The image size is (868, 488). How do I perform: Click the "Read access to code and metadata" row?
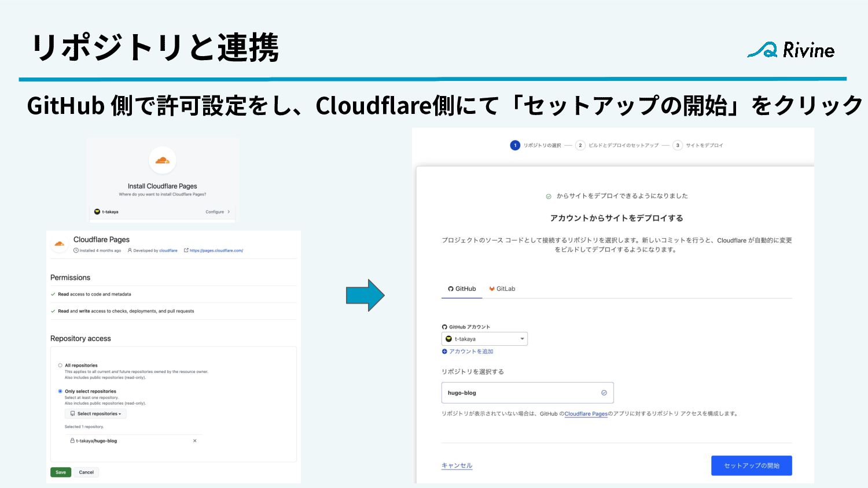(x=174, y=294)
